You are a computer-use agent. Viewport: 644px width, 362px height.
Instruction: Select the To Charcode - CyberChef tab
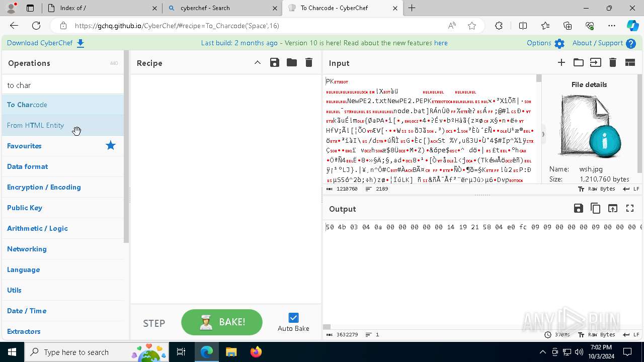[x=343, y=8]
